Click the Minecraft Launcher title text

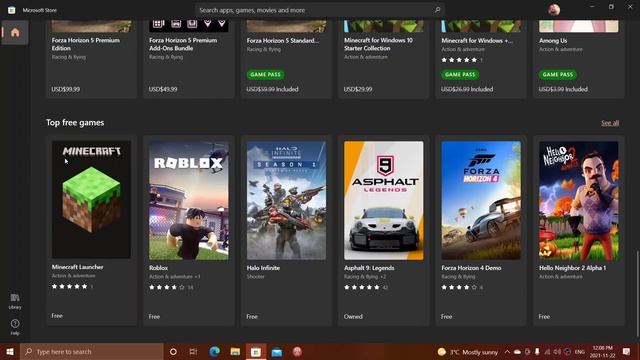78,267
